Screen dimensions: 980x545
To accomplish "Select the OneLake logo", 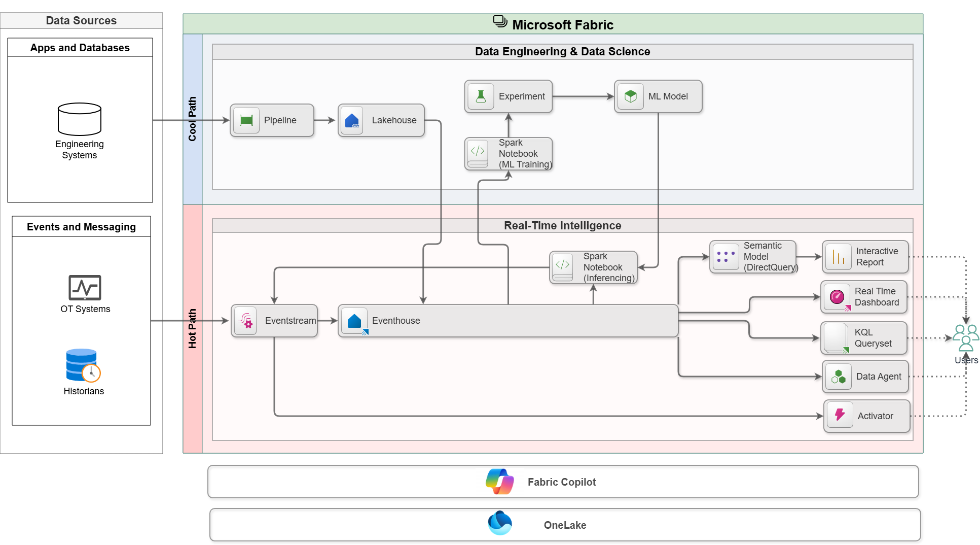I will point(499,524).
